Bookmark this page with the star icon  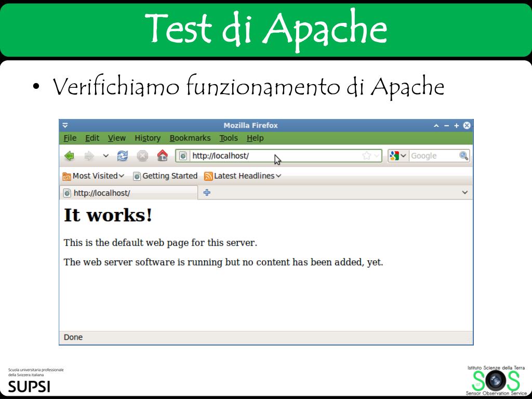pos(366,156)
